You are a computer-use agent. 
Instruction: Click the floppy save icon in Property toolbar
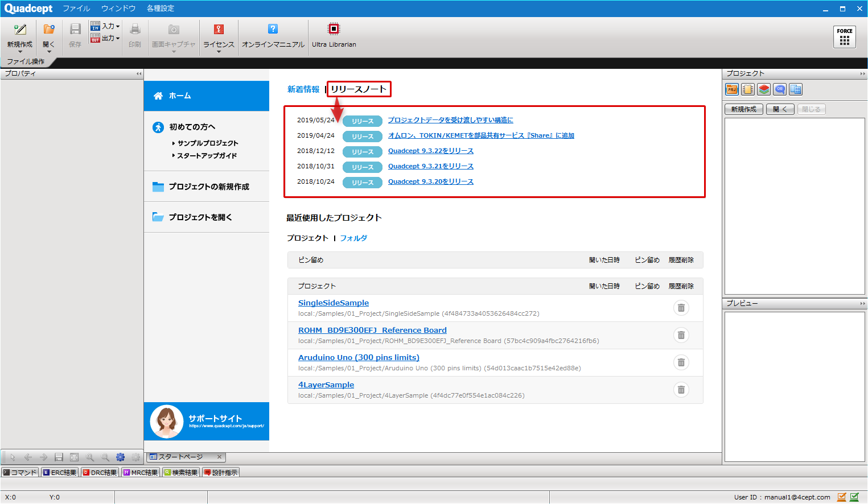(59, 457)
